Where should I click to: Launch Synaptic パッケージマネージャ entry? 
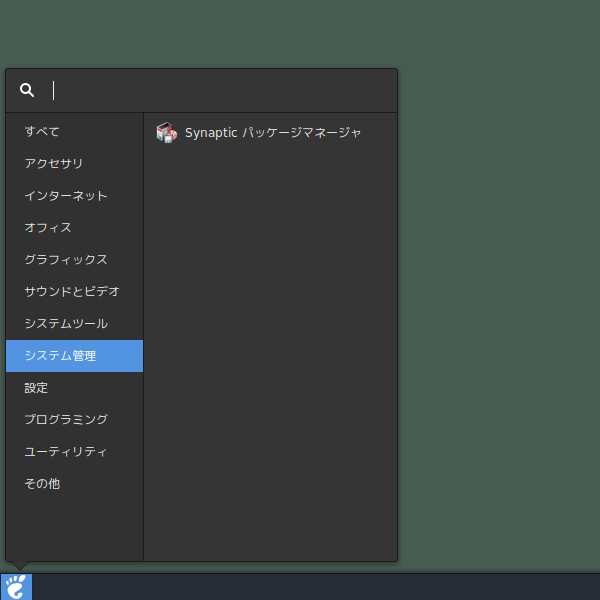pos(270,132)
